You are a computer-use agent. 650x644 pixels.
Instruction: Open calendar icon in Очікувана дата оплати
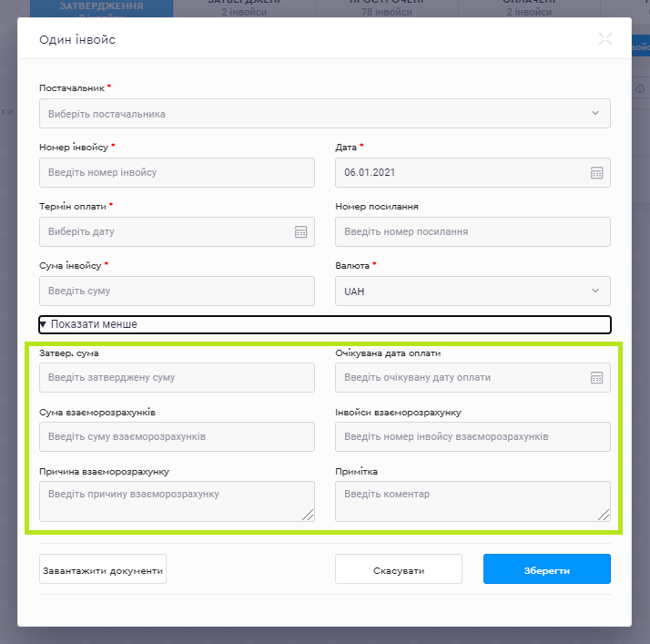coord(596,378)
